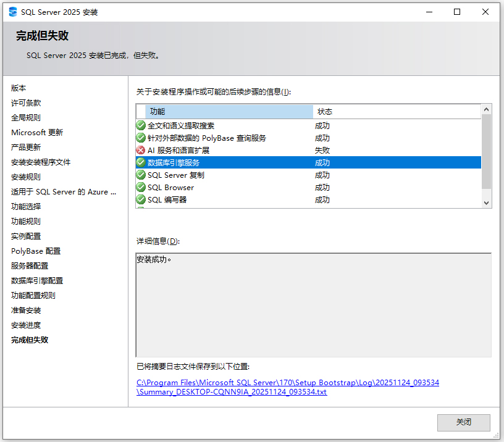Click red error icon for AI 服务和语言扩展

(141, 150)
